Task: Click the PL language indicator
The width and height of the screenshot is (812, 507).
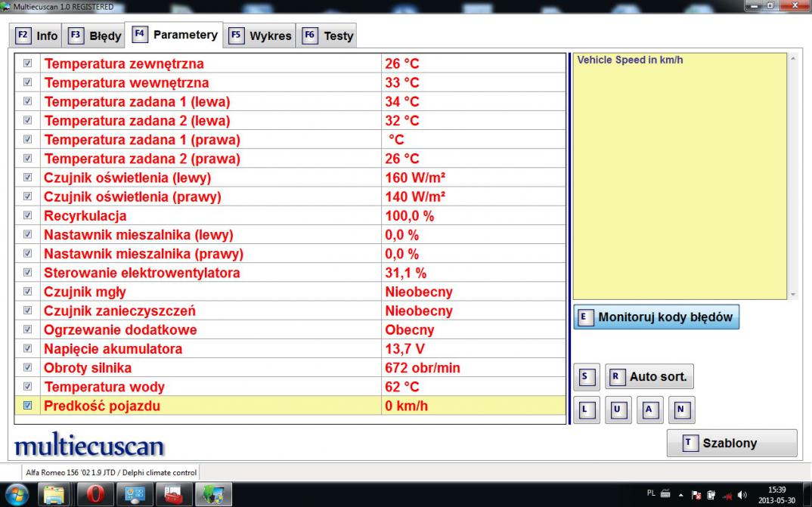Action: pos(651,493)
